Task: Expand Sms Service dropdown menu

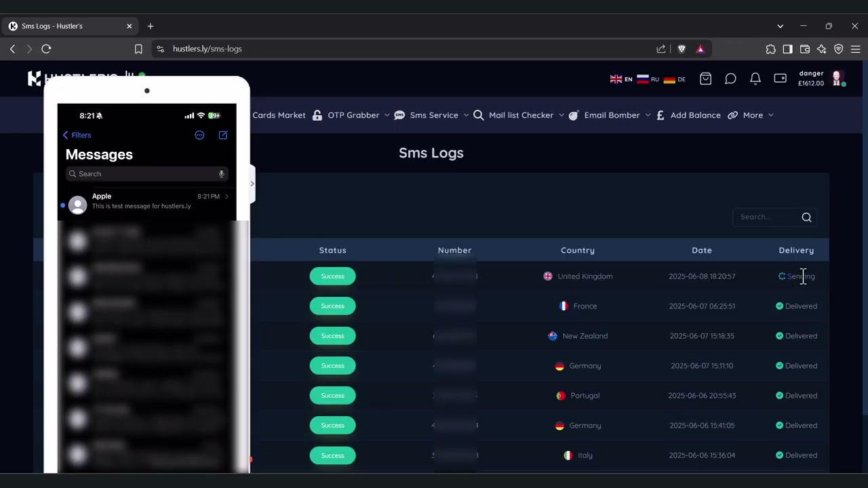Action: (x=431, y=115)
